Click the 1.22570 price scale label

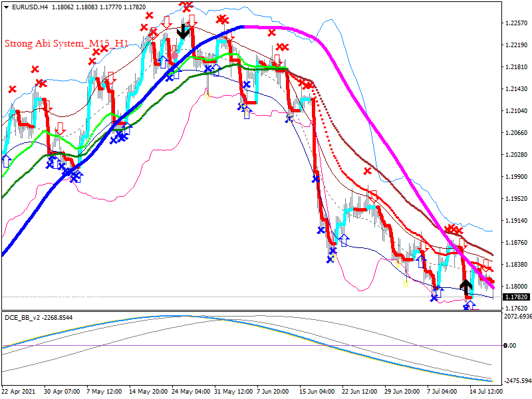(517, 23)
